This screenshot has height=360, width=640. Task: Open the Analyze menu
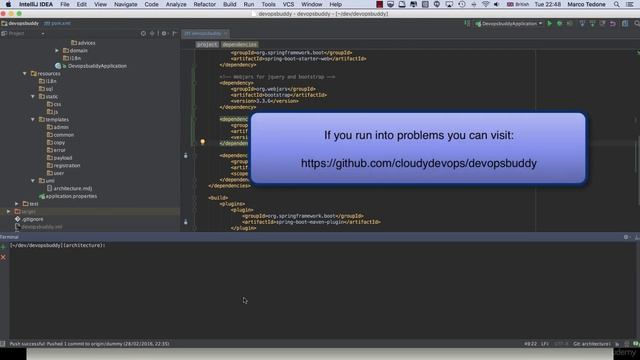point(176,4)
